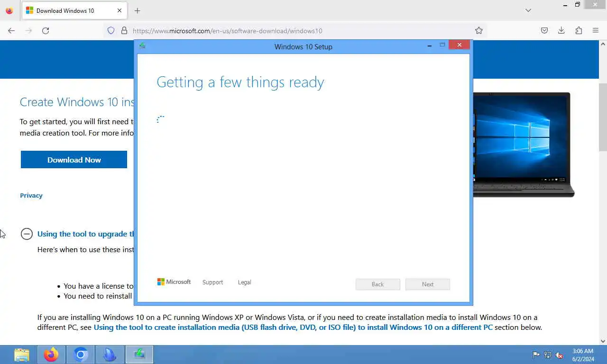
Task: Click the Download Now button
Action: pos(74,160)
